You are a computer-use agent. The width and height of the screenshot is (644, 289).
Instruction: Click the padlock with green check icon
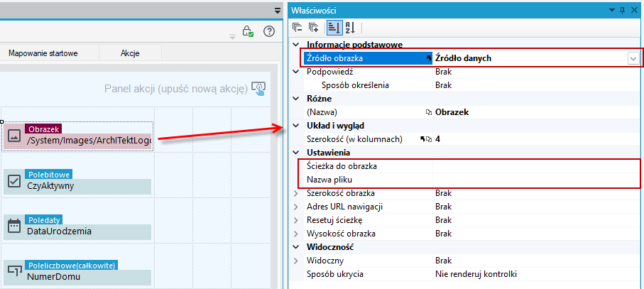click(x=248, y=31)
